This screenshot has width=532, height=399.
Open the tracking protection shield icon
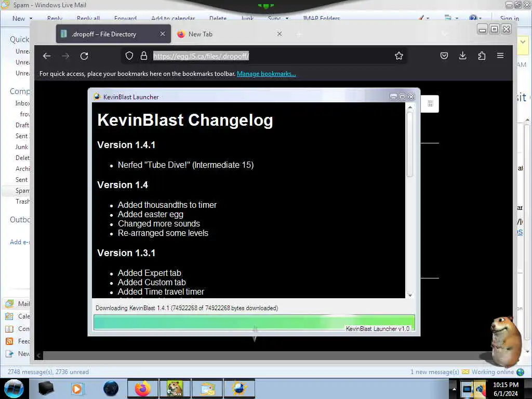129,56
